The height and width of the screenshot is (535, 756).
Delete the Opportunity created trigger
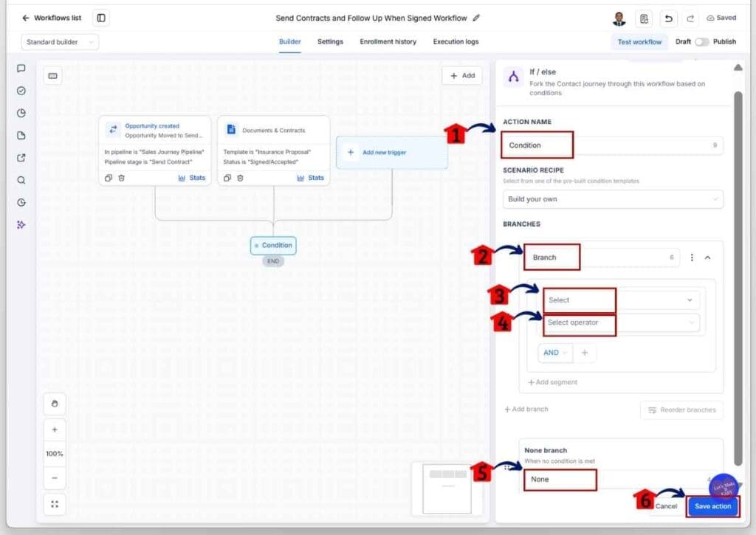tap(122, 178)
